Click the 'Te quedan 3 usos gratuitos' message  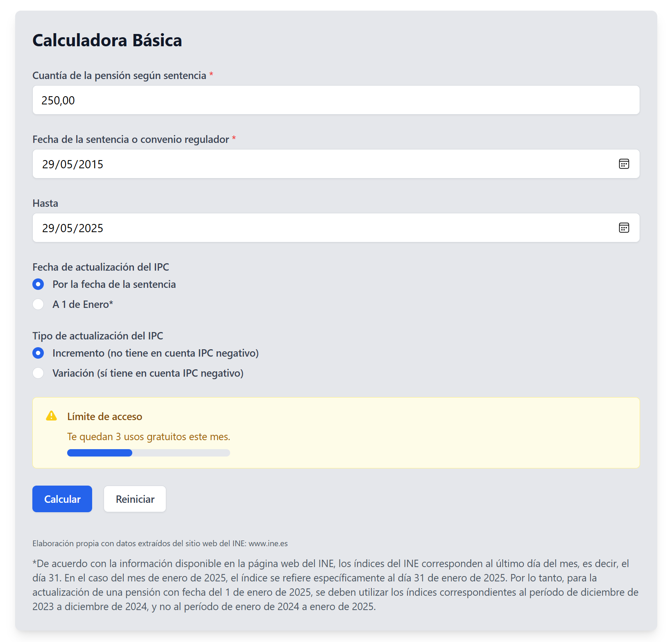point(149,436)
